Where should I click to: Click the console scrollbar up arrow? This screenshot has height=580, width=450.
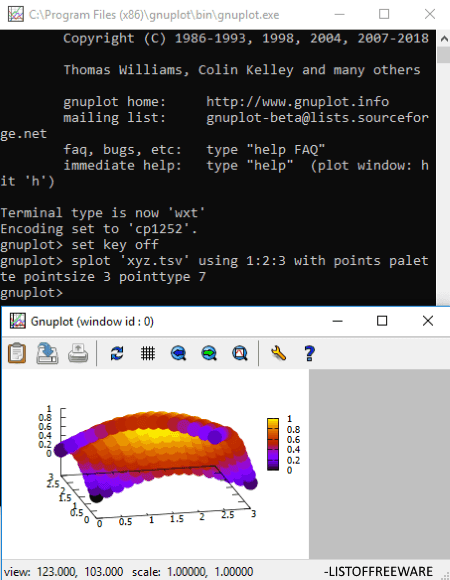(x=443, y=38)
